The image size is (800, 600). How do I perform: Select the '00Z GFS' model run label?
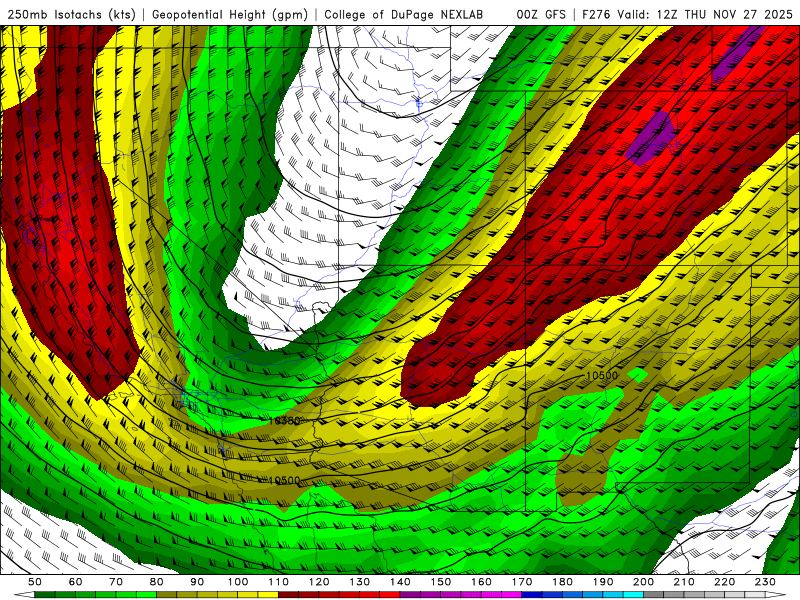pos(541,14)
